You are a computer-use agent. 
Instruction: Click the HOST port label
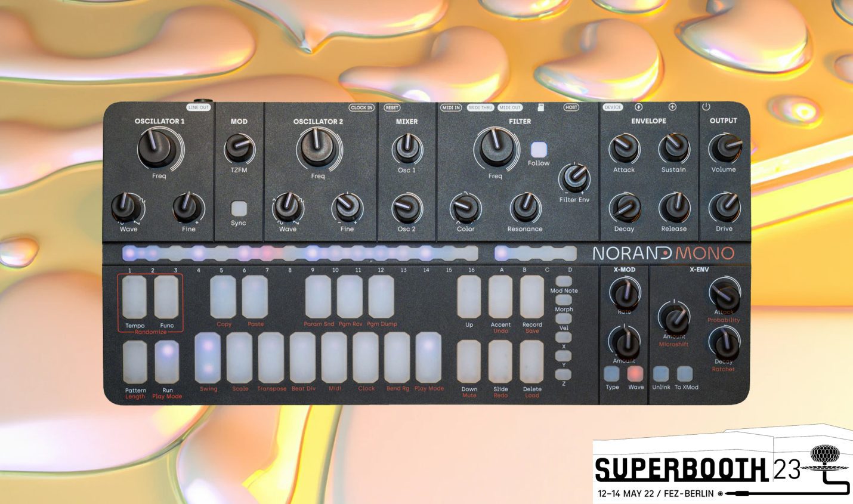point(571,108)
